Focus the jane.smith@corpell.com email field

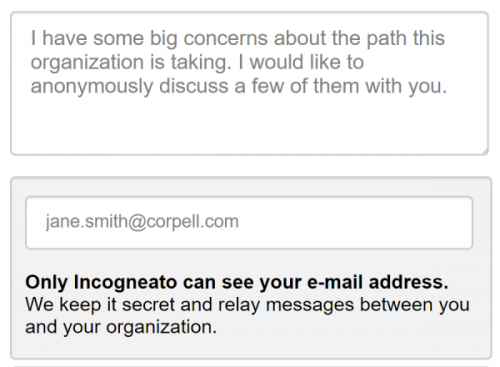click(x=249, y=223)
